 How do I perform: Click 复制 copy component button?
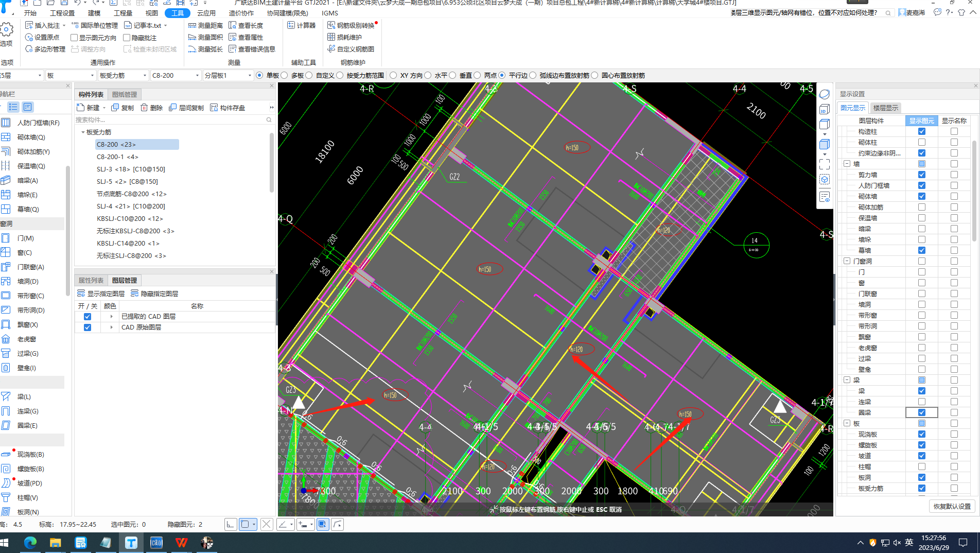coord(122,108)
